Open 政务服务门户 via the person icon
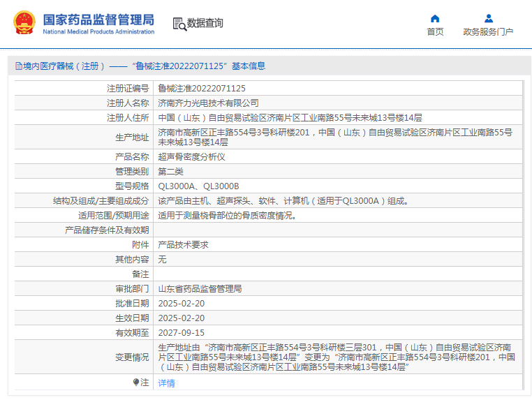The width and height of the screenshot is (532, 400). click(x=488, y=18)
